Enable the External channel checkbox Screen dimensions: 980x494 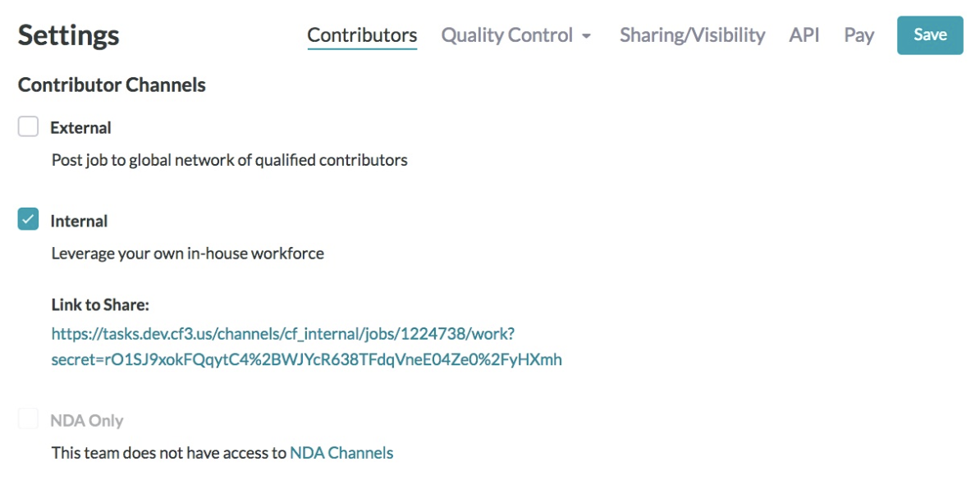coord(28,126)
